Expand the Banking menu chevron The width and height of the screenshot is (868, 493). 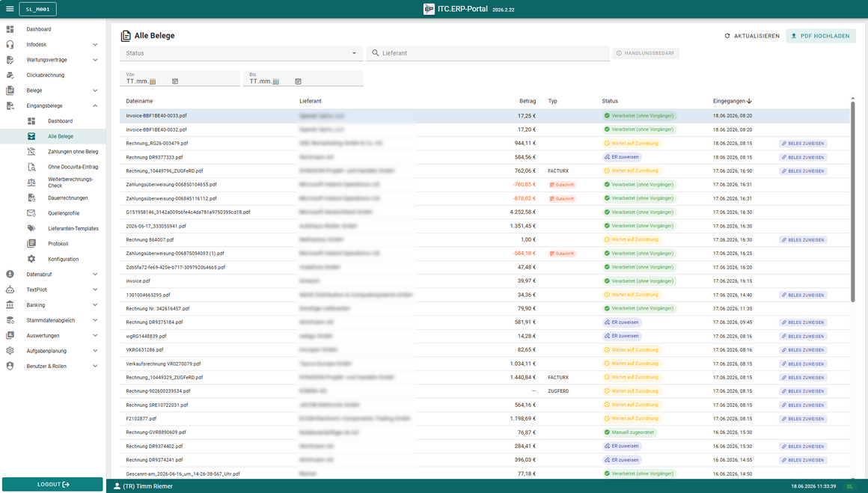pos(95,305)
